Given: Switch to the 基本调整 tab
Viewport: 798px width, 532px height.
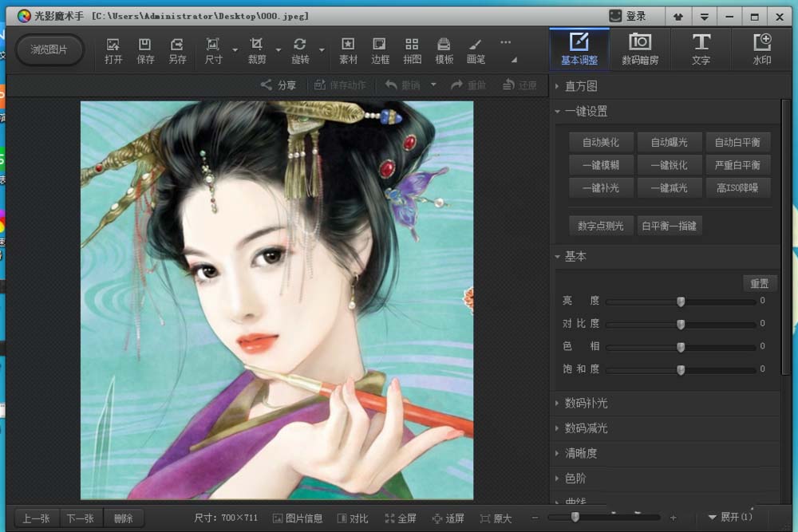Looking at the screenshot, I should [x=579, y=49].
